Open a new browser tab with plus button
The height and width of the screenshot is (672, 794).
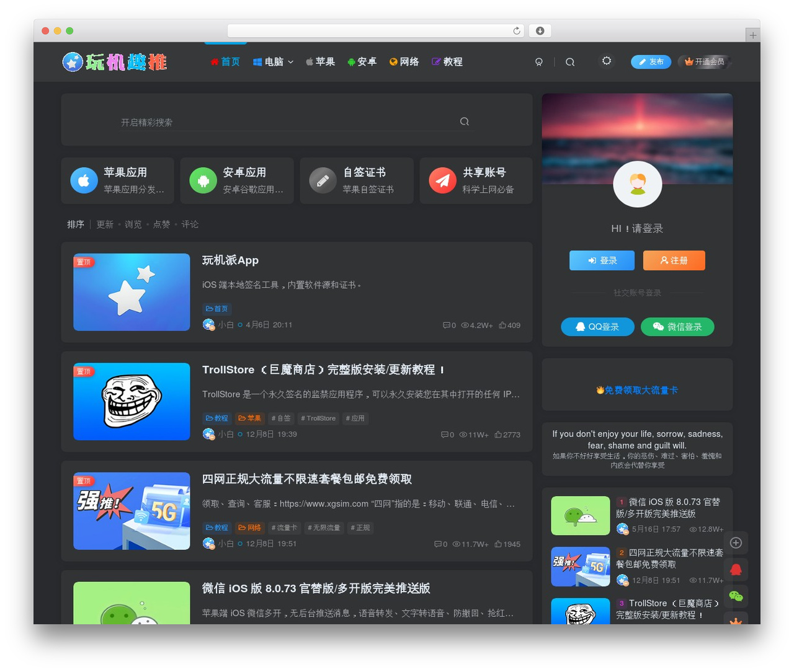tap(752, 35)
